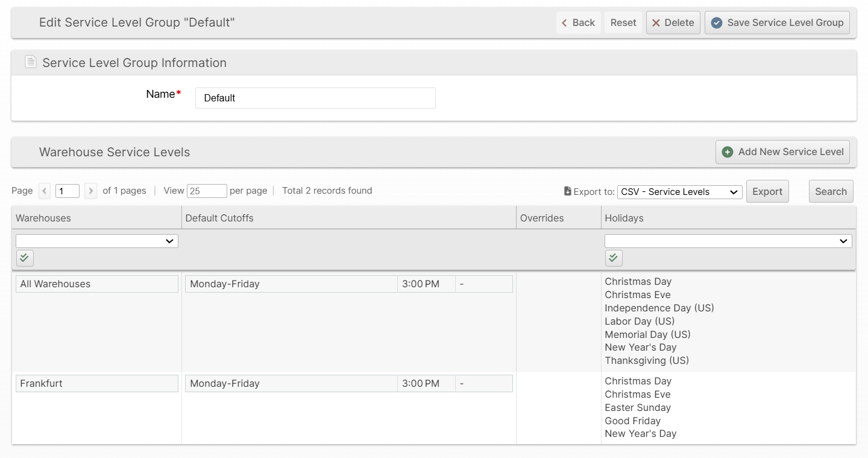The image size is (868, 458).
Task: Apply the Warehouses filter checkmark icon
Action: 25,258
